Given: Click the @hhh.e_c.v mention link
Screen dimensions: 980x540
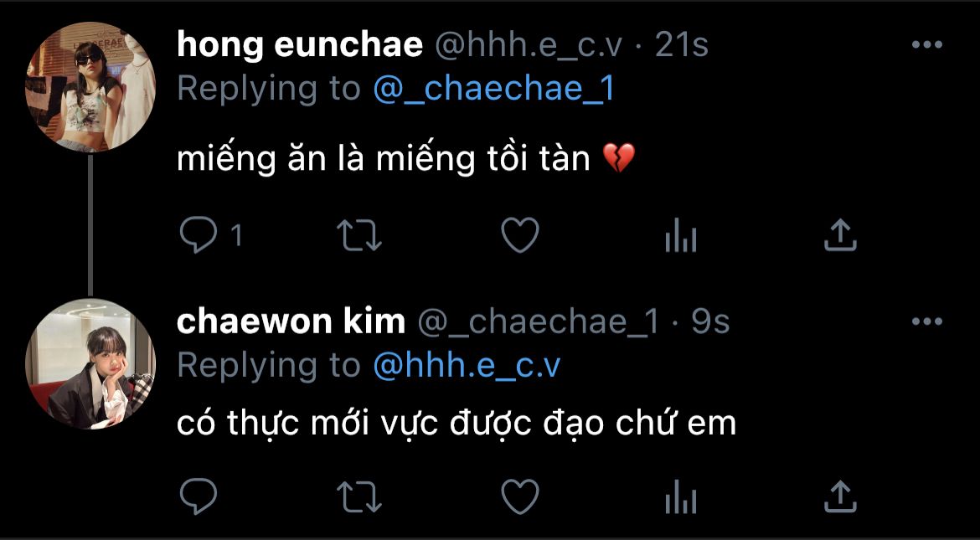Looking at the screenshot, I should tap(467, 366).
